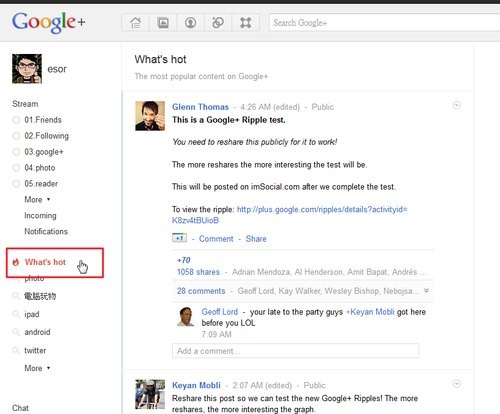Viewport: 500px width, 414px height.
Task: View the 1058 shares link
Action: [x=198, y=272]
